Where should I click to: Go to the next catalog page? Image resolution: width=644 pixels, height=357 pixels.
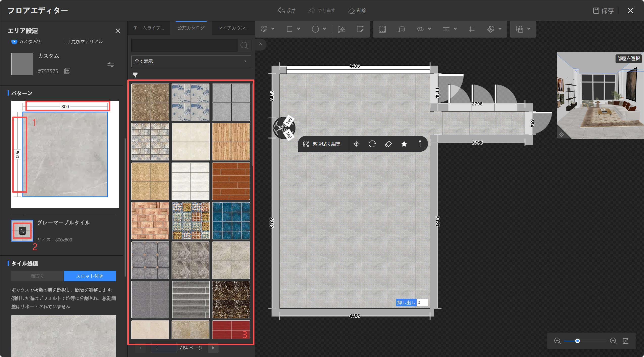pos(213,348)
